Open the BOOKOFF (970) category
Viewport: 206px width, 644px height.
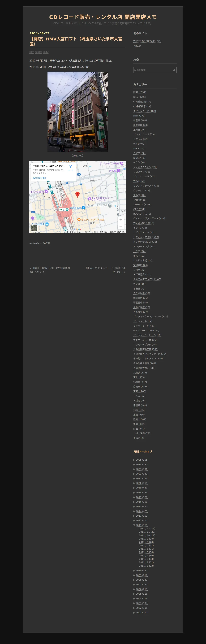[142, 214]
